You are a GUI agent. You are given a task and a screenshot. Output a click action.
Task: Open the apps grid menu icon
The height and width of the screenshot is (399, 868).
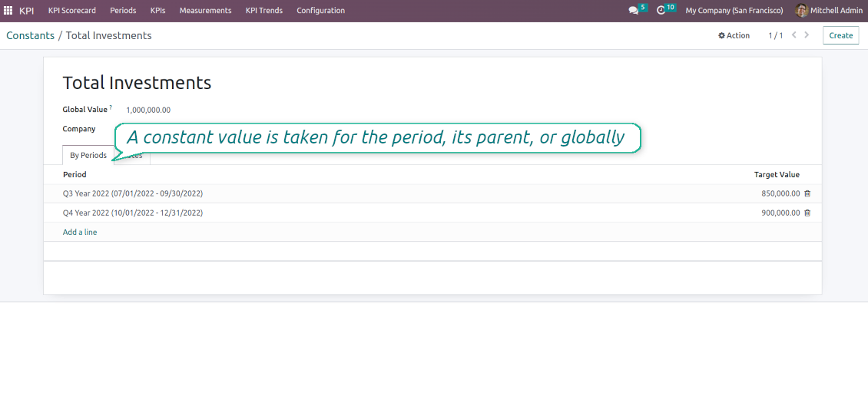(x=8, y=11)
